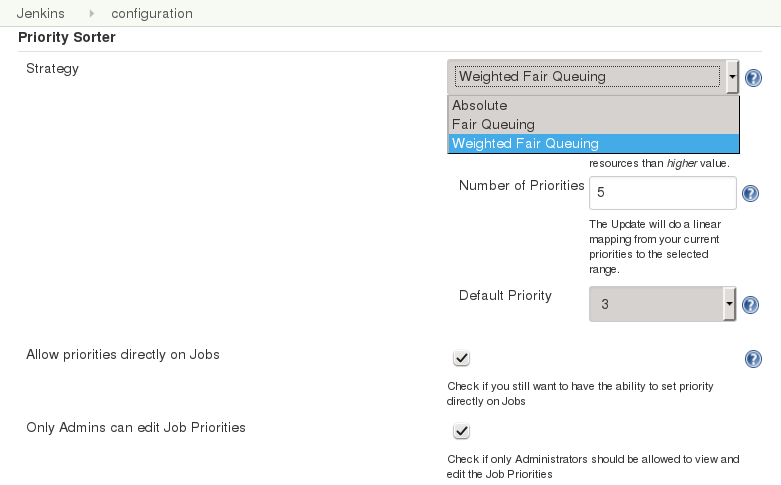
Task: Toggle Allow priorities directly on Jobs checkbox
Action: click(461, 358)
